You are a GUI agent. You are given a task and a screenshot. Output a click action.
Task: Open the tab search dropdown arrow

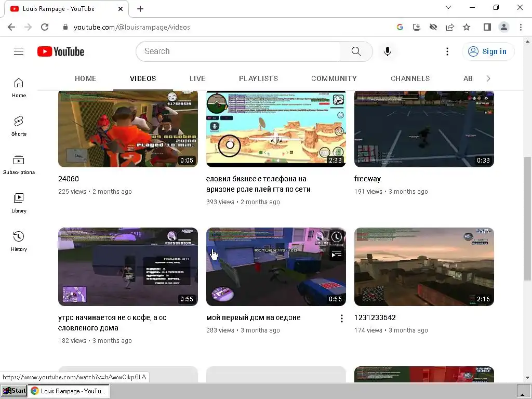click(x=448, y=7)
